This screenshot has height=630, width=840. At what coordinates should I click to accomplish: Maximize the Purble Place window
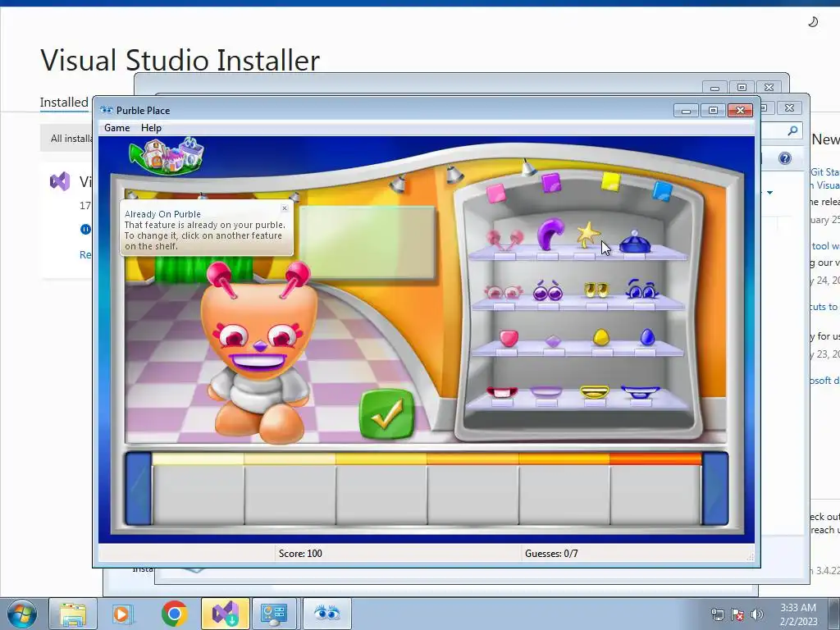(x=713, y=111)
